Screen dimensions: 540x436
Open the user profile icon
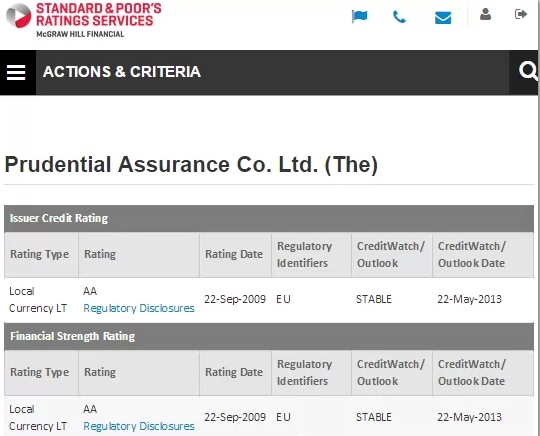click(485, 14)
